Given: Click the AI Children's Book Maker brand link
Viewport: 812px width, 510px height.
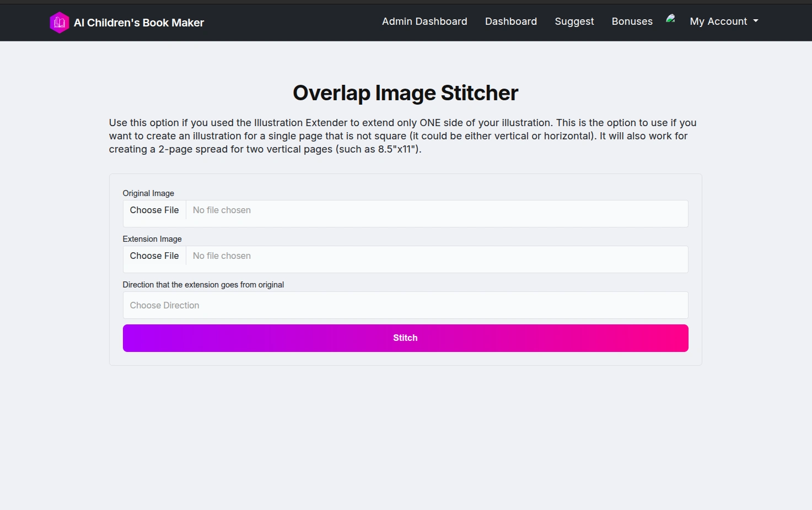Looking at the screenshot, I should coord(139,23).
